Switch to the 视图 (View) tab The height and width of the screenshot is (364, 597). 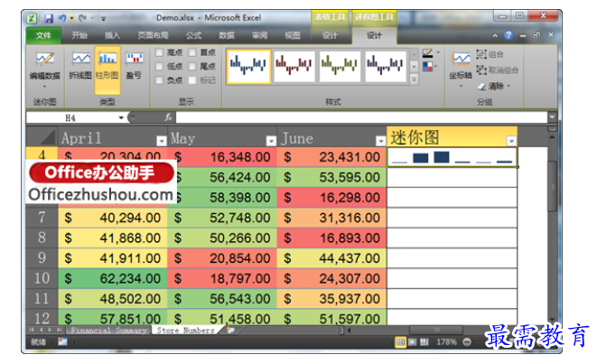(293, 35)
